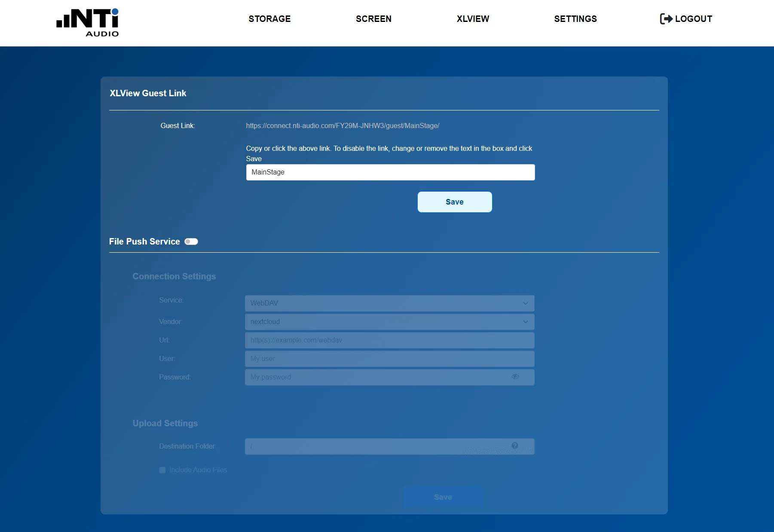
Task: Click Save in Upload Settings
Action: click(443, 497)
